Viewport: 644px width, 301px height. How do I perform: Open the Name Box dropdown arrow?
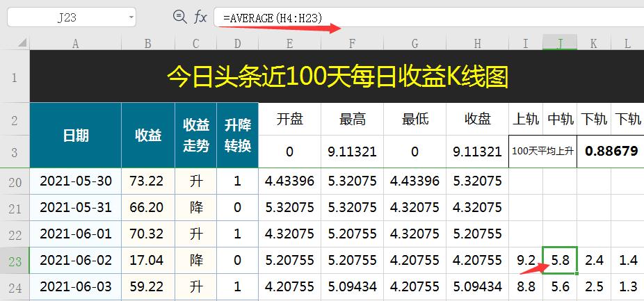click(x=131, y=17)
